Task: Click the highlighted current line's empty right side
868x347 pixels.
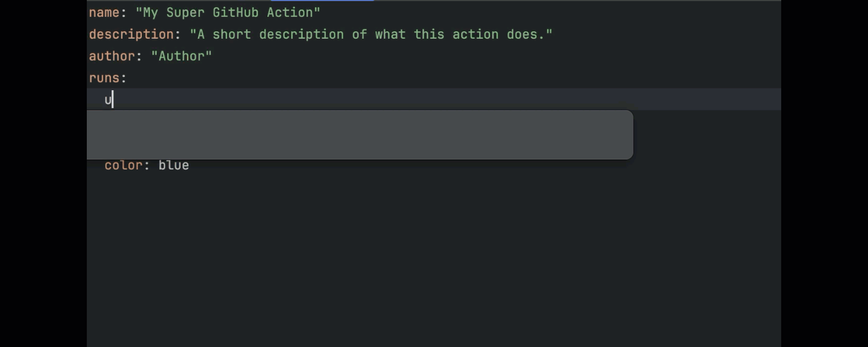Action: pyautogui.click(x=463, y=99)
